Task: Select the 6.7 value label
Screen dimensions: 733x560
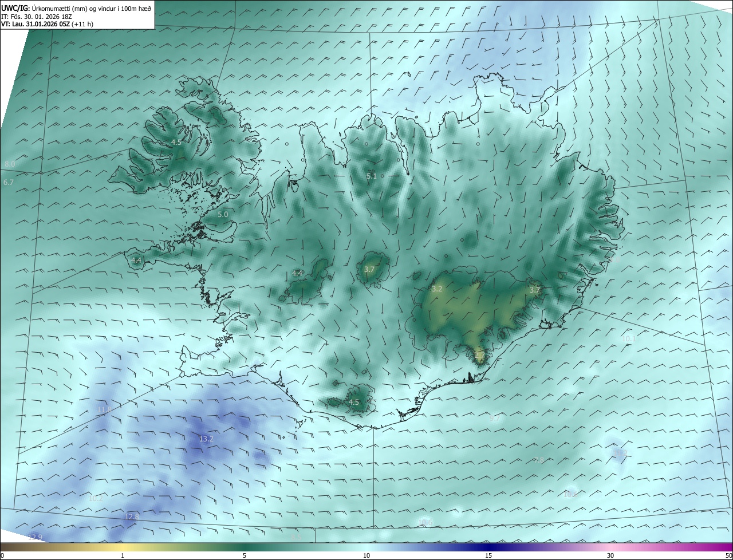Action: (8, 182)
